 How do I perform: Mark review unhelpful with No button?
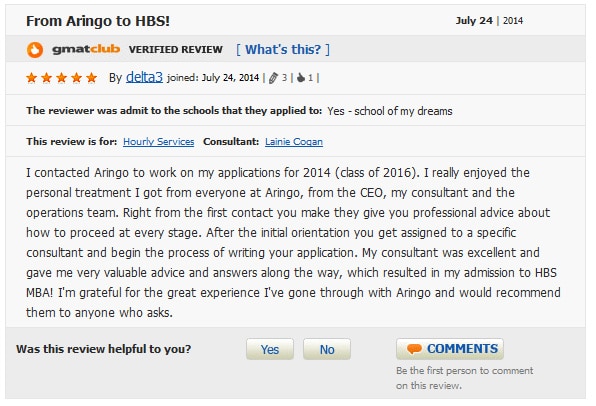(x=327, y=349)
